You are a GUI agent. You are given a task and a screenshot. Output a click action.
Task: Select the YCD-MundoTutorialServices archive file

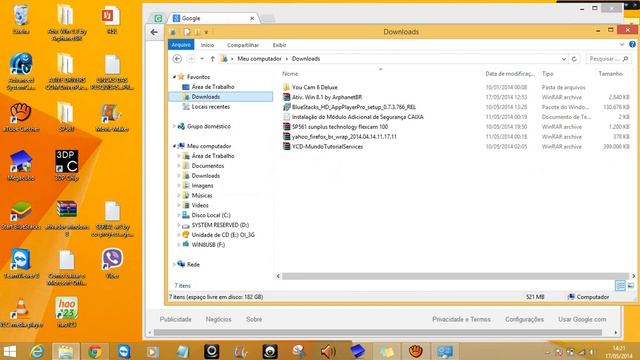coord(323,147)
